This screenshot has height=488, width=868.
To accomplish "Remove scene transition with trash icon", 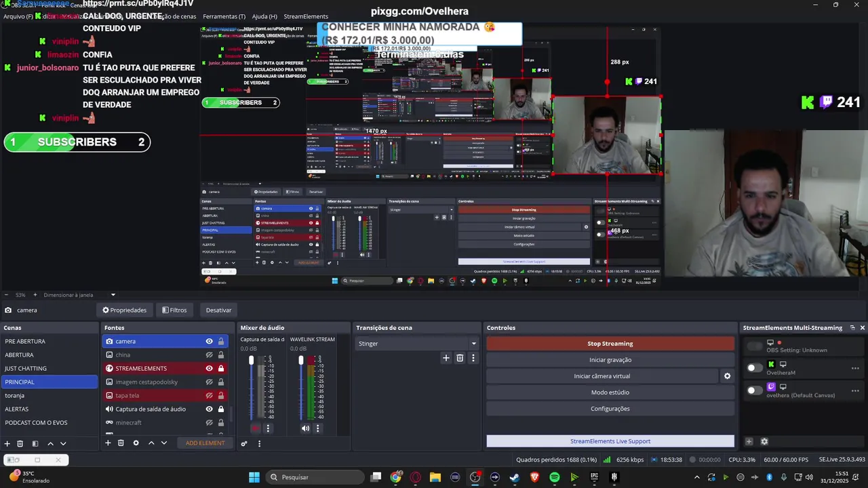I will (460, 358).
